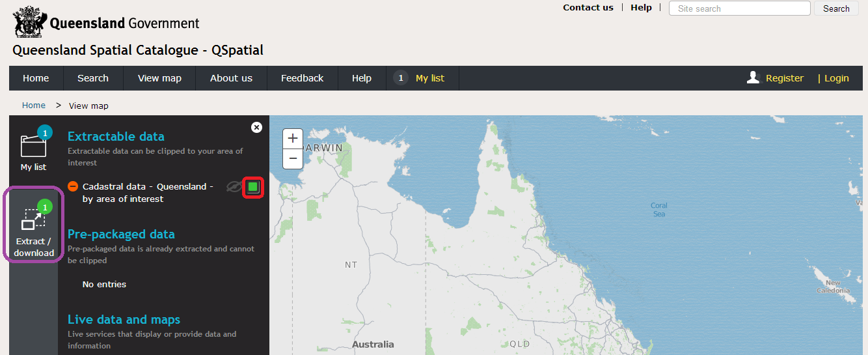Open the View map menu item
Screen dimensions: 868x355
click(x=159, y=78)
